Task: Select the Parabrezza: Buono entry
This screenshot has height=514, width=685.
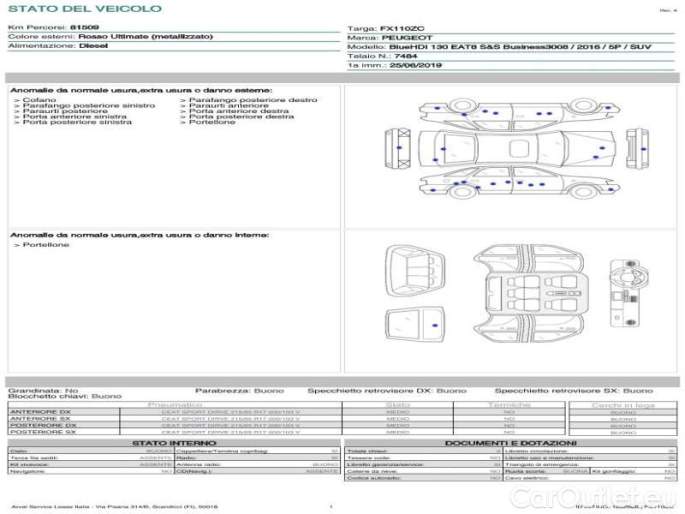Action: pyautogui.click(x=239, y=391)
